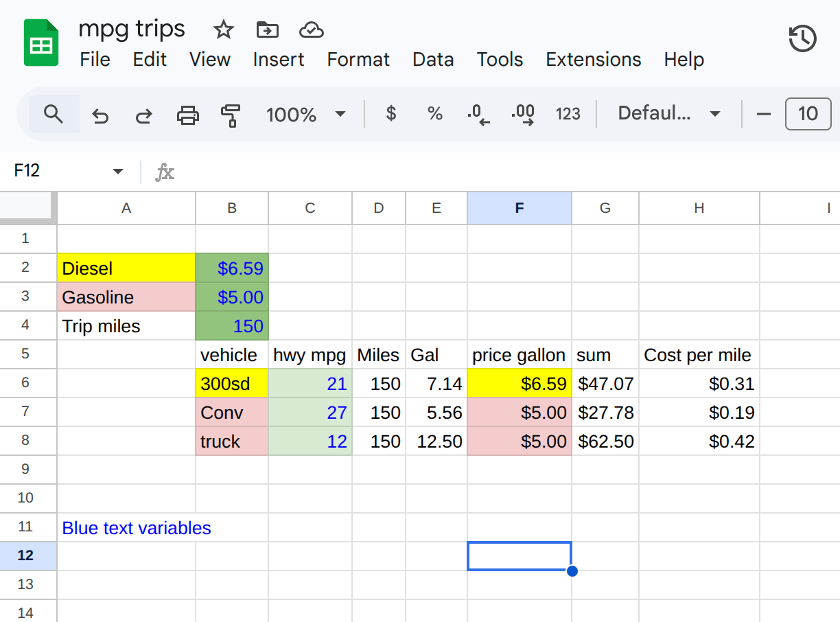The height and width of the screenshot is (622, 840).
Task: Select the 300sd vehicle cell
Action: pos(232,383)
